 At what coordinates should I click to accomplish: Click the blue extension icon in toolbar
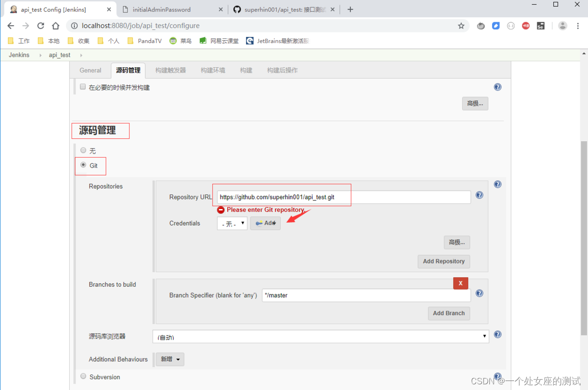pos(496,26)
